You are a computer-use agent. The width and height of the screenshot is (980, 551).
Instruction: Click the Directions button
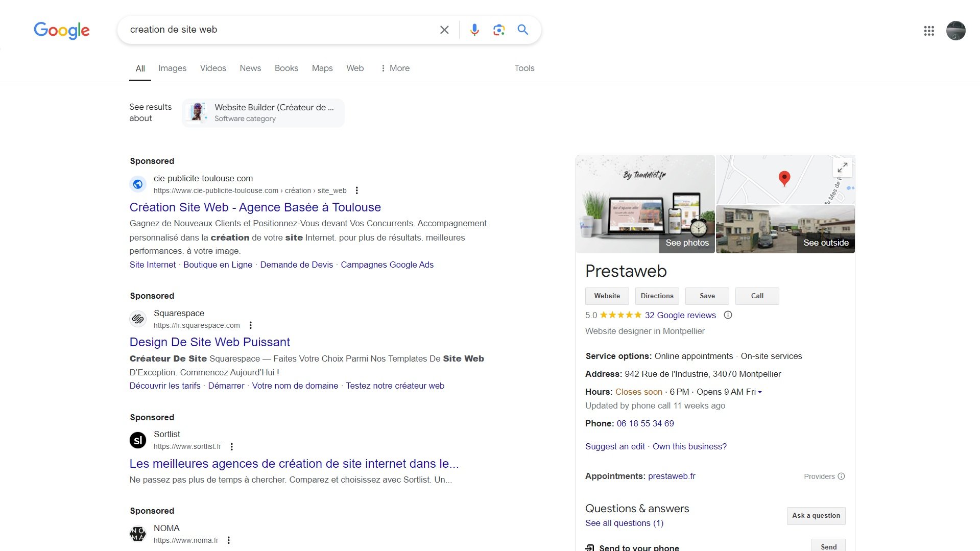(657, 296)
